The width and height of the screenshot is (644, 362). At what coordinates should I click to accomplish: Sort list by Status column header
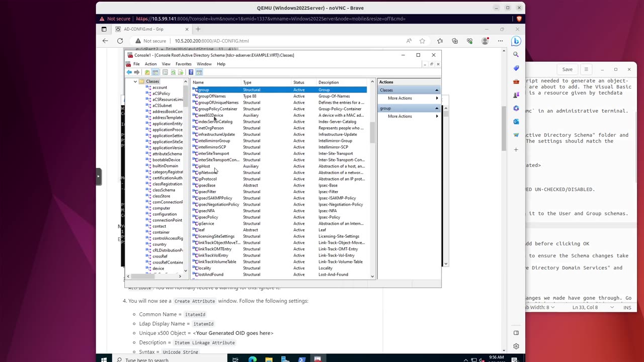coord(304,82)
